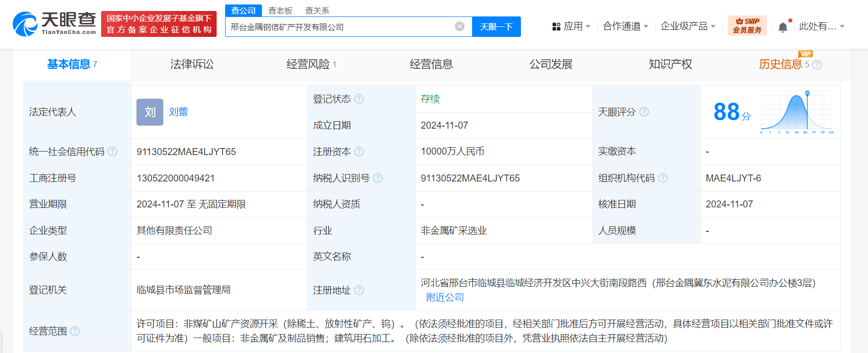
Task: Click the help icon beside 历史信息 tab
Action: 817,65
